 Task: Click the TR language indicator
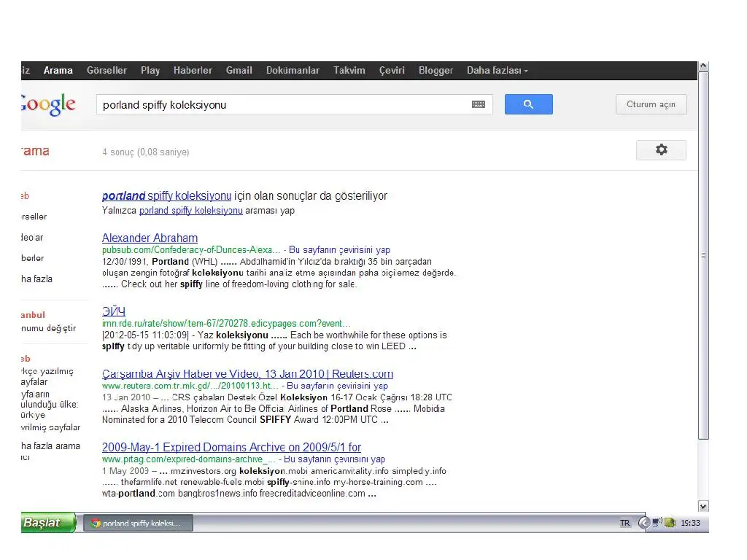[x=624, y=523]
